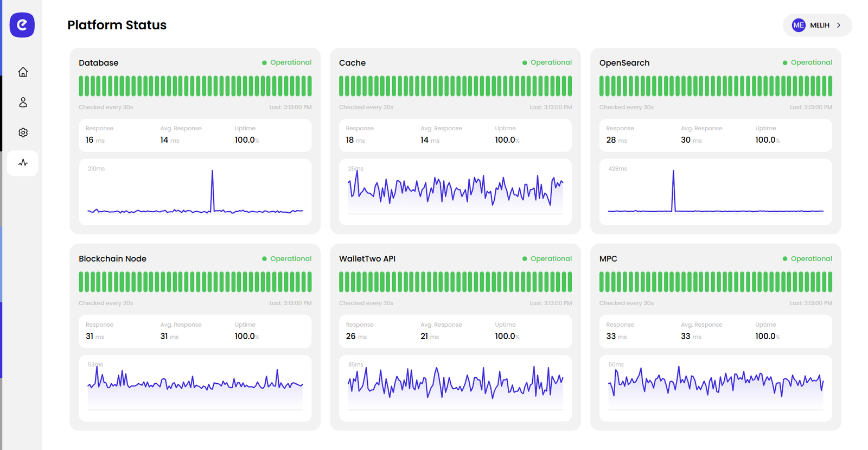
Task: Open the user profile sidebar icon
Action: 23,102
